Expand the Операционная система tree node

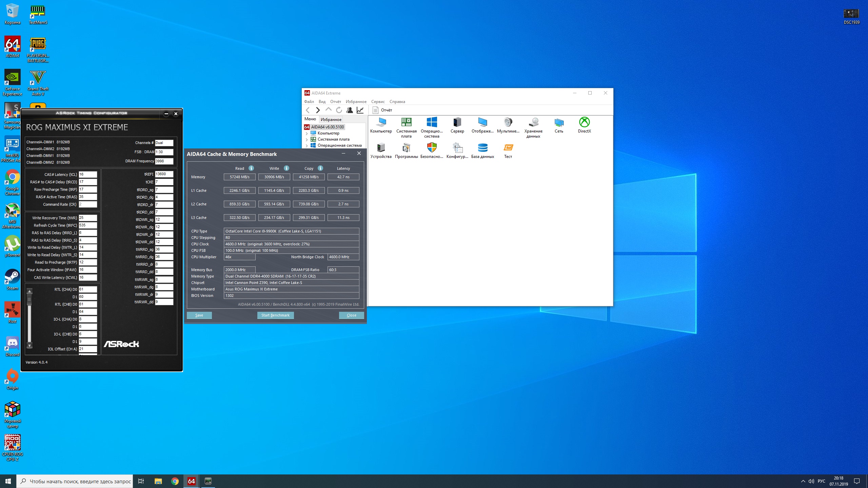tap(307, 145)
